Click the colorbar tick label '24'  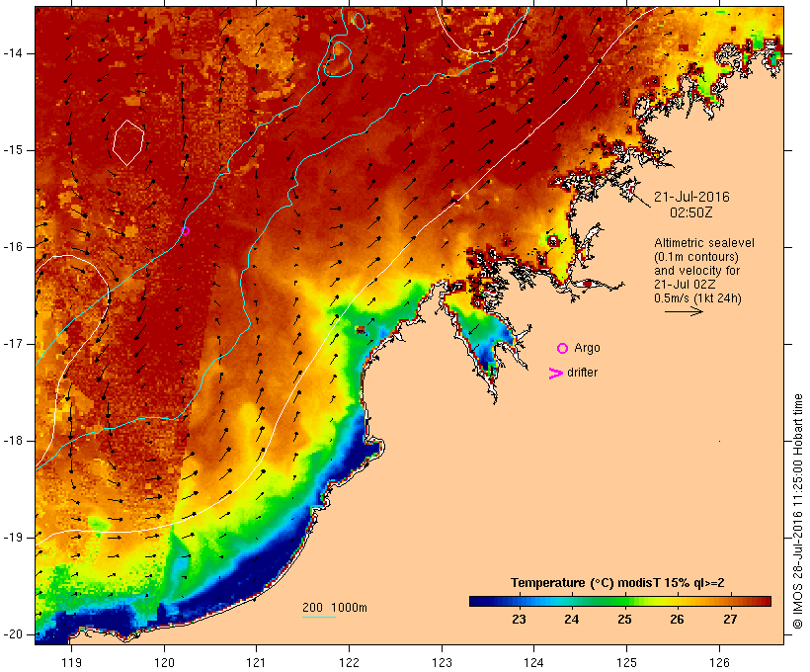click(572, 620)
